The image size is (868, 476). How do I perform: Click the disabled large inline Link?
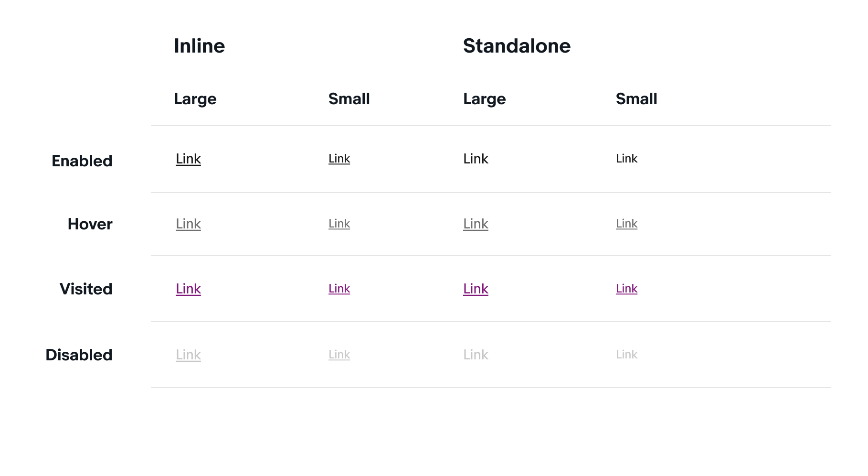[188, 355]
